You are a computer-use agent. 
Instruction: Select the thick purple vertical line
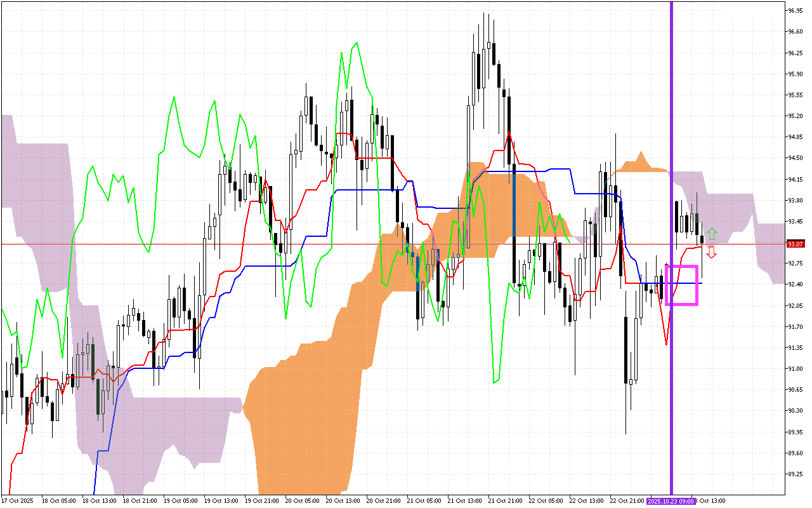(x=671, y=127)
